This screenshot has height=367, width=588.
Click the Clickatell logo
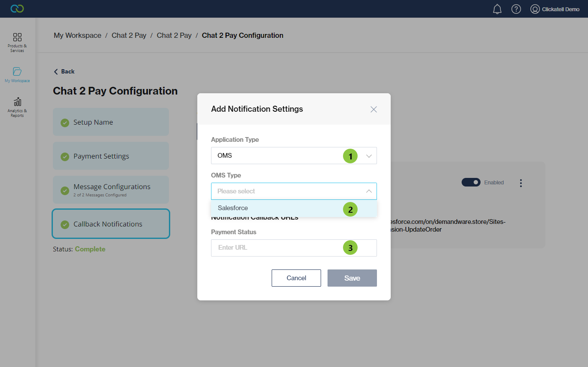click(17, 9)
